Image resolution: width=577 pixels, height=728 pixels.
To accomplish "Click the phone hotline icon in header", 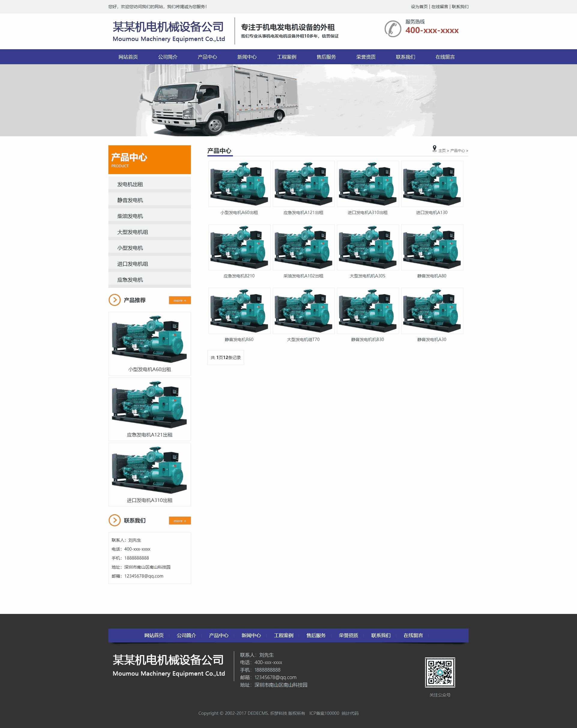I will pyautogui.click(x=392, y=29).
